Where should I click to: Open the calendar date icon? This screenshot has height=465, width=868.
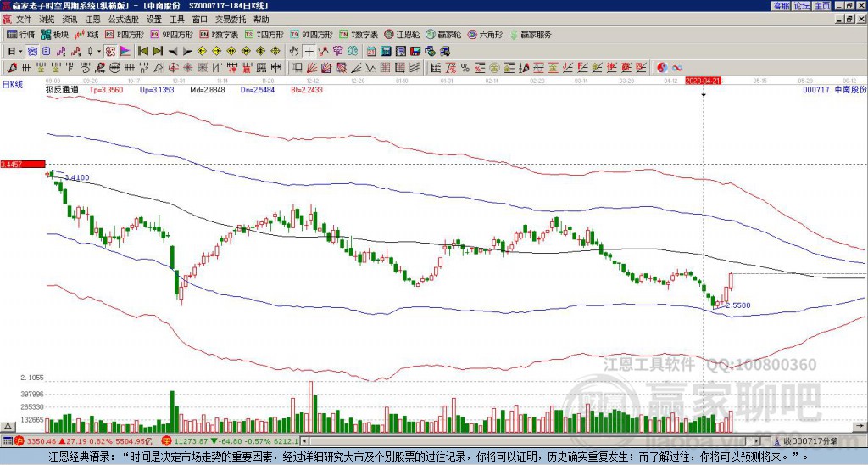(x=371, y=52)
